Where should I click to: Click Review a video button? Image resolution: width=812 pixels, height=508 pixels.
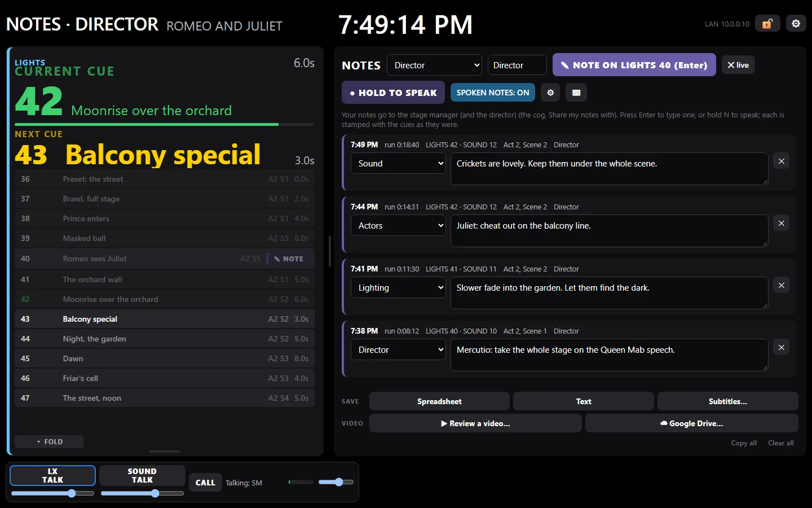coord(475,423)
